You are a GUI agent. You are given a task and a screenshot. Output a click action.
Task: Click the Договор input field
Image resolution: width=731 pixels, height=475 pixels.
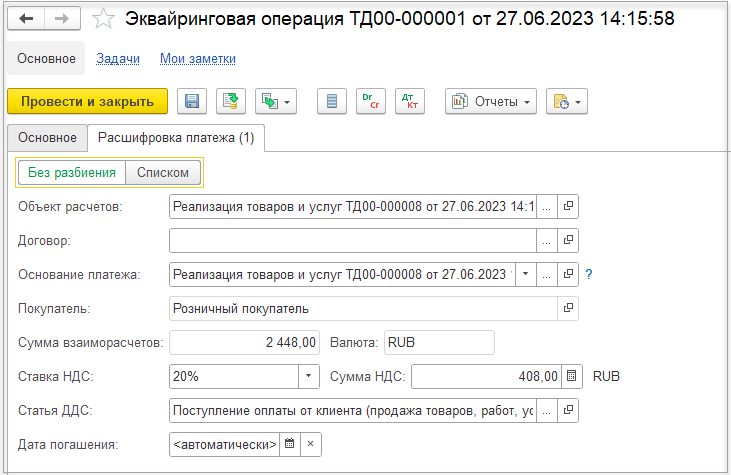coord(353,240)
